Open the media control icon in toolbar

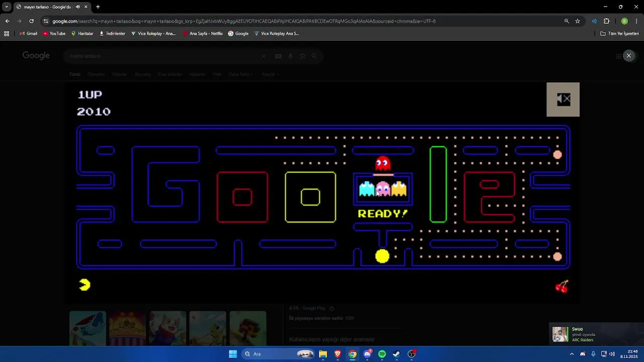(x=594, y=21)
